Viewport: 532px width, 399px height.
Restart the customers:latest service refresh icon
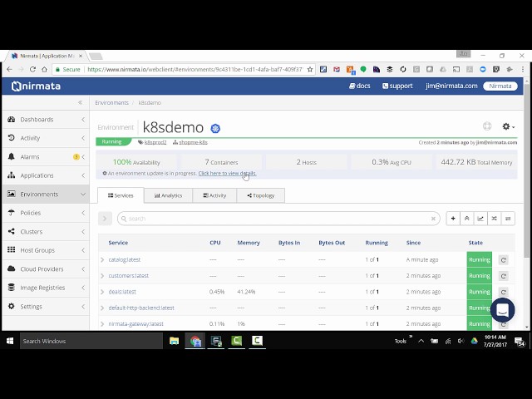tap(504, 276)
